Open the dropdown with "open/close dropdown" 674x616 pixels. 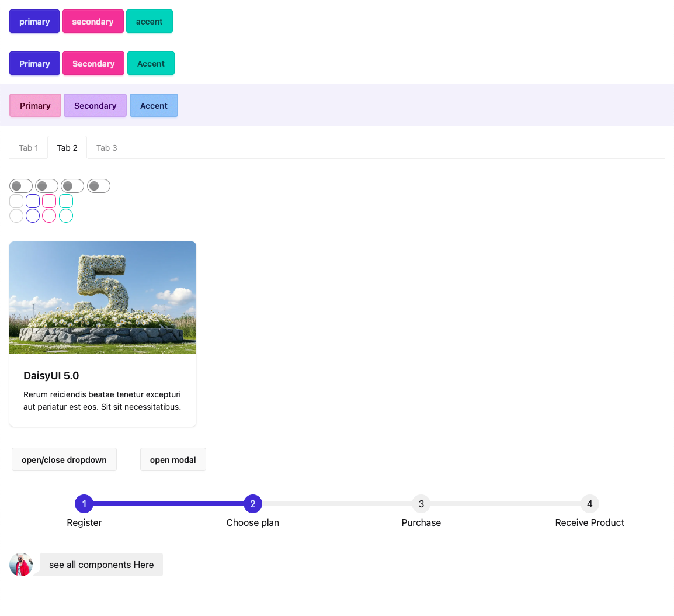(x=64, y=459)
